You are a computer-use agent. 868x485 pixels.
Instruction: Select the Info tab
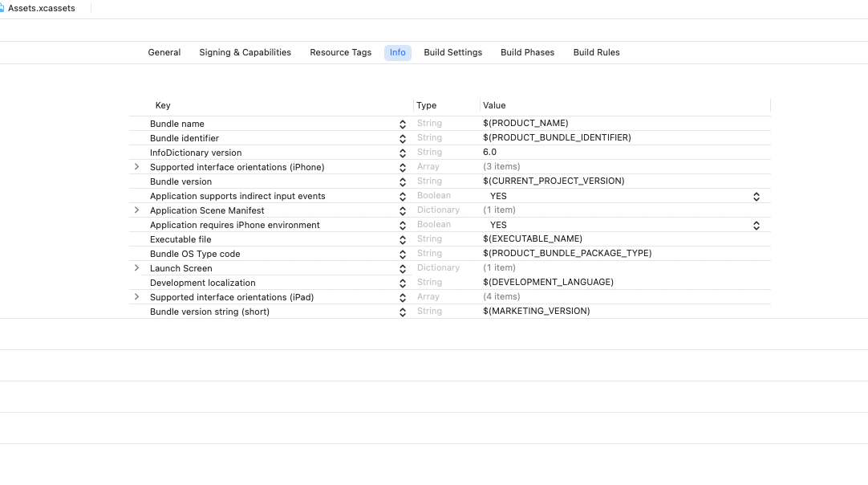397,52
